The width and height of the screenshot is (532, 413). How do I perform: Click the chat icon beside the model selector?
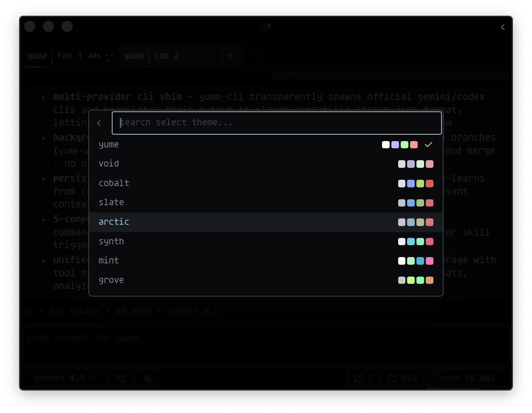click(121, 378)
